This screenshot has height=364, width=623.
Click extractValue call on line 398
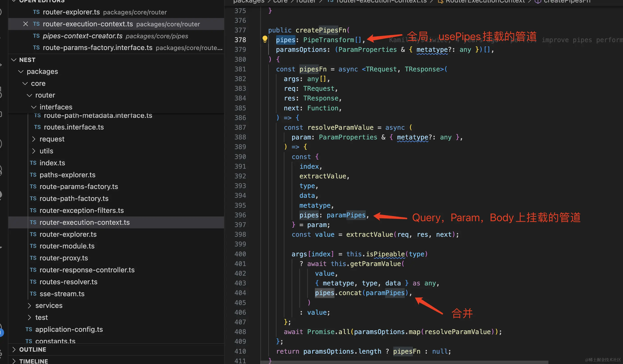[x=370, y=234]
